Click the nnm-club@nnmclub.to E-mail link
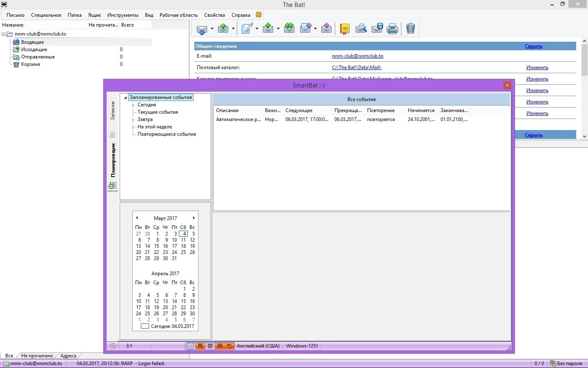Screen dimensions: 588x368 point(358,56)
